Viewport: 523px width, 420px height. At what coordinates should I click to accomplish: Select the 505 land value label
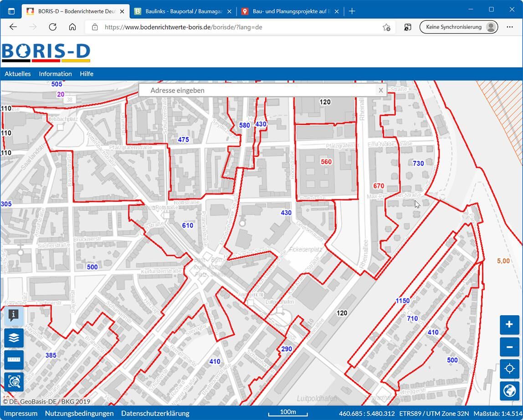click(56, 84)
